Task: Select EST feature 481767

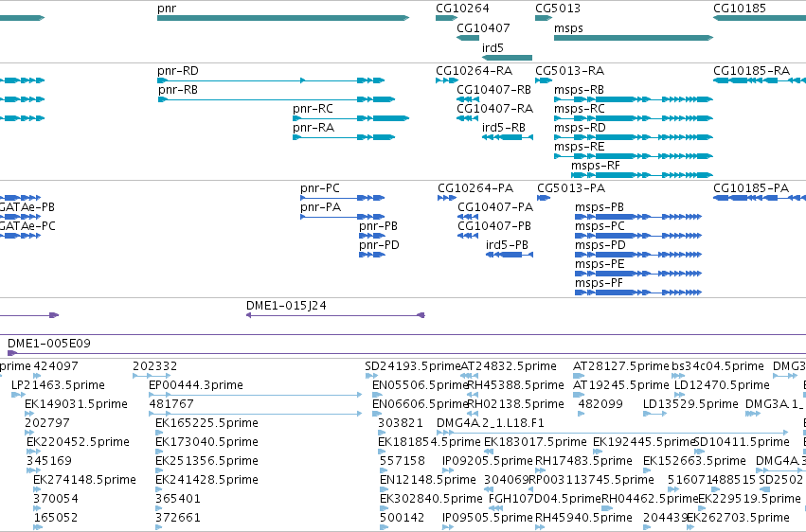Action: (255, 414)
